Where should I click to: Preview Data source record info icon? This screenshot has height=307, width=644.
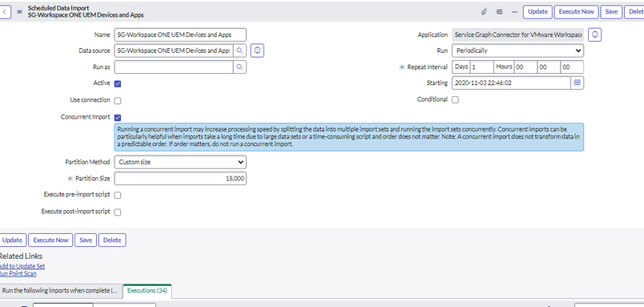point(257,50)
